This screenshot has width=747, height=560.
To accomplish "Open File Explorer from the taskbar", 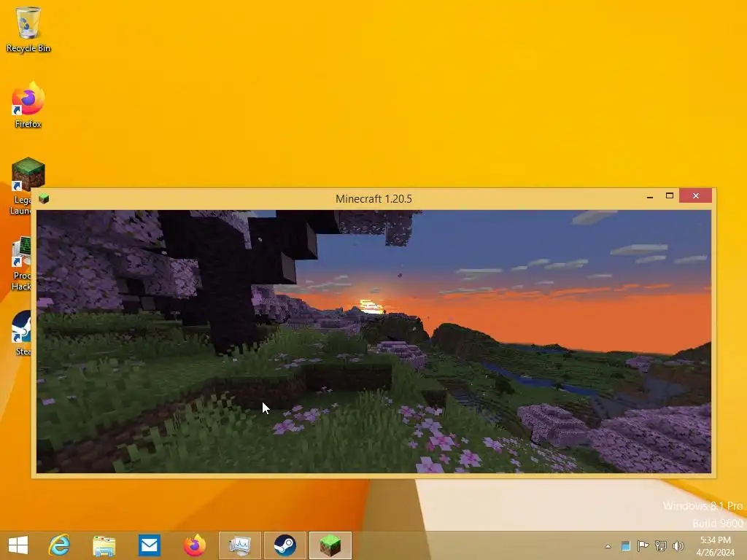I will pyautogui.click(x=104, y=545).
